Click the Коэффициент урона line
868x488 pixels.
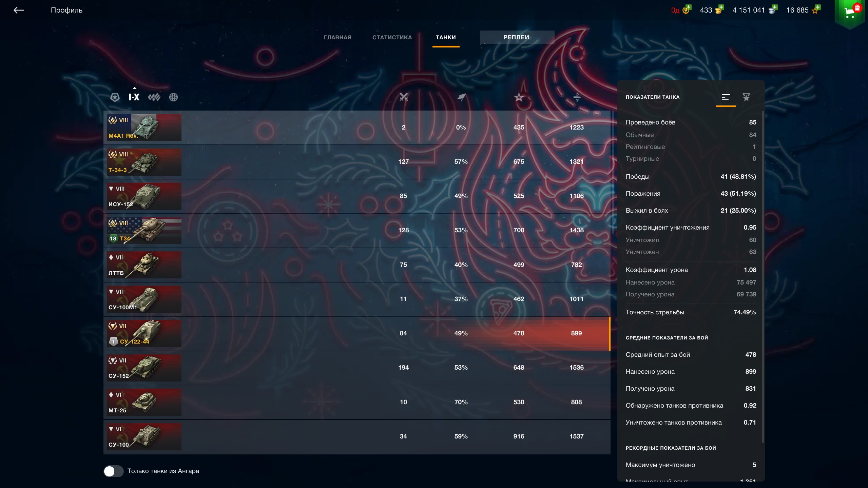(x=691, y=270)
